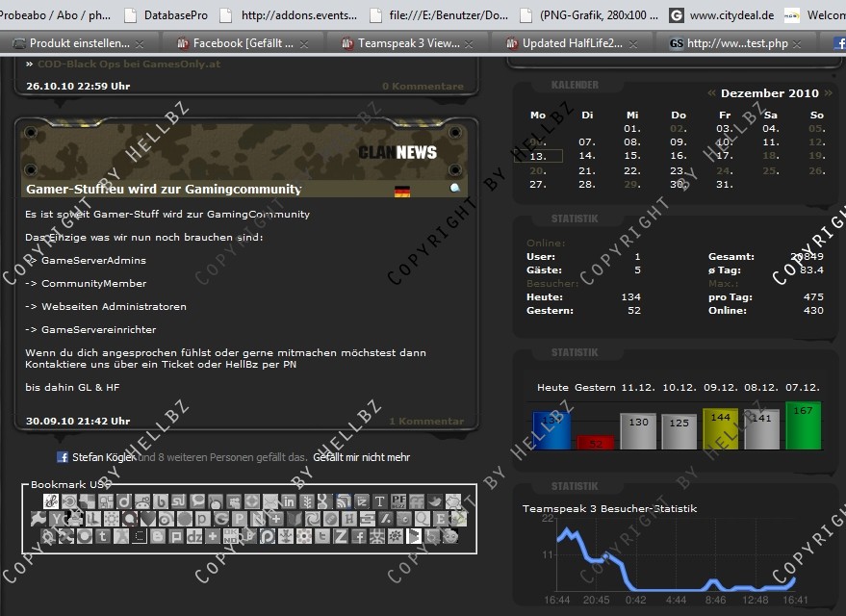Select calendar date '01.'
This screenshot has width=846, height=616.
(x=632, y=128)
